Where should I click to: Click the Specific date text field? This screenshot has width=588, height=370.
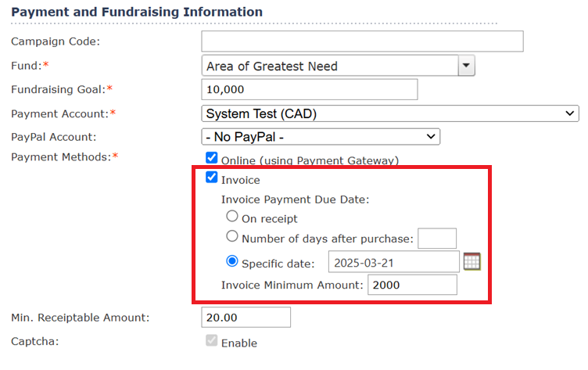tap(394, 261)
